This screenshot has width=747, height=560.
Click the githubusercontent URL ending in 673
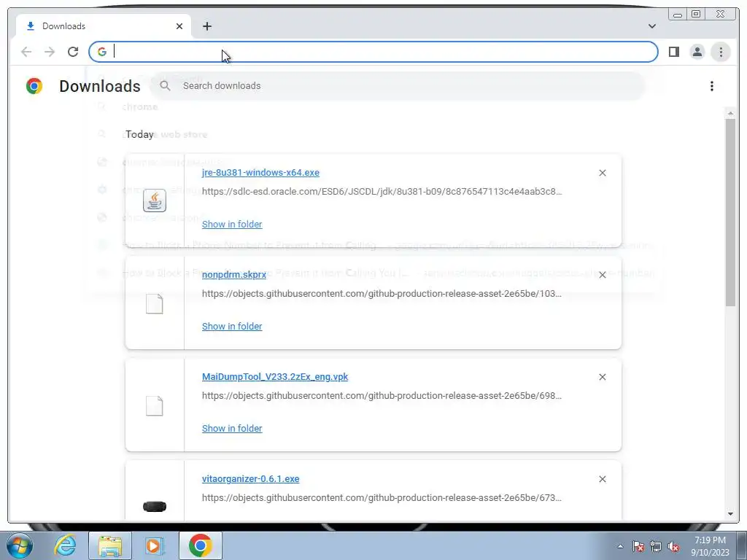point(382,497)
